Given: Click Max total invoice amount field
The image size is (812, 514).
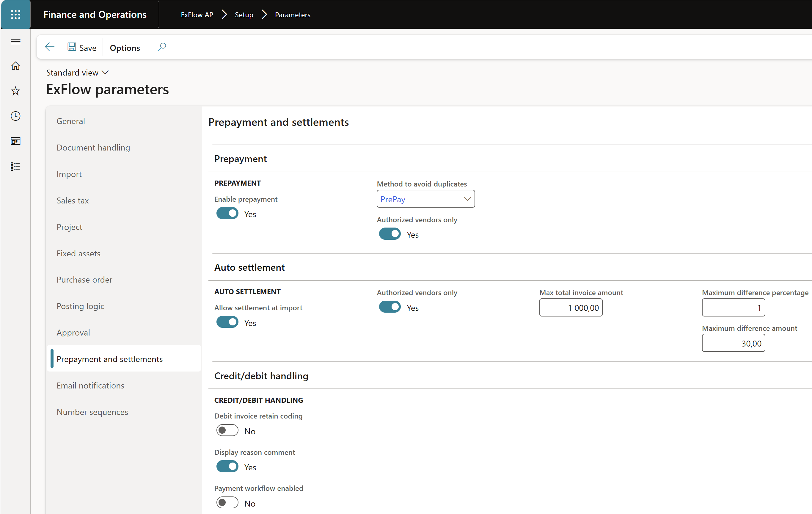Looking at the screenshot, I should [571, 308].
